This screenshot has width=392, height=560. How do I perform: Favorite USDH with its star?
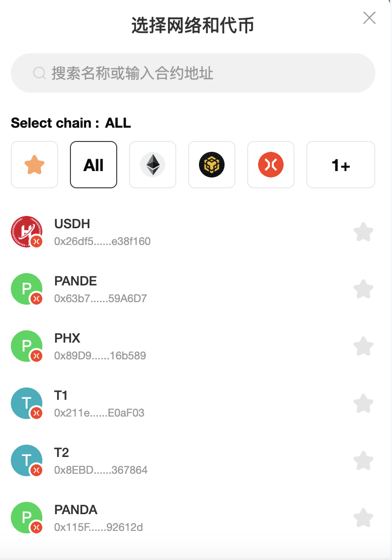point(363,232)
